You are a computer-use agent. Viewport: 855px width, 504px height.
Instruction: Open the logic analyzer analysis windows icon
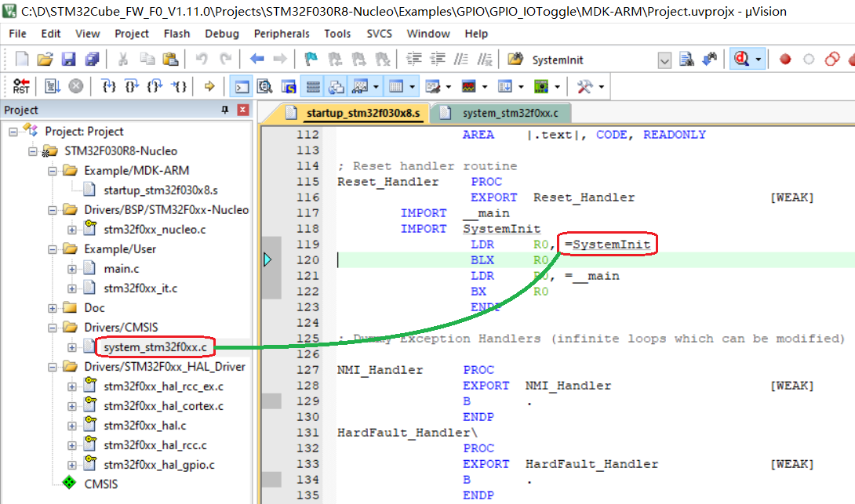click(469, 86)
